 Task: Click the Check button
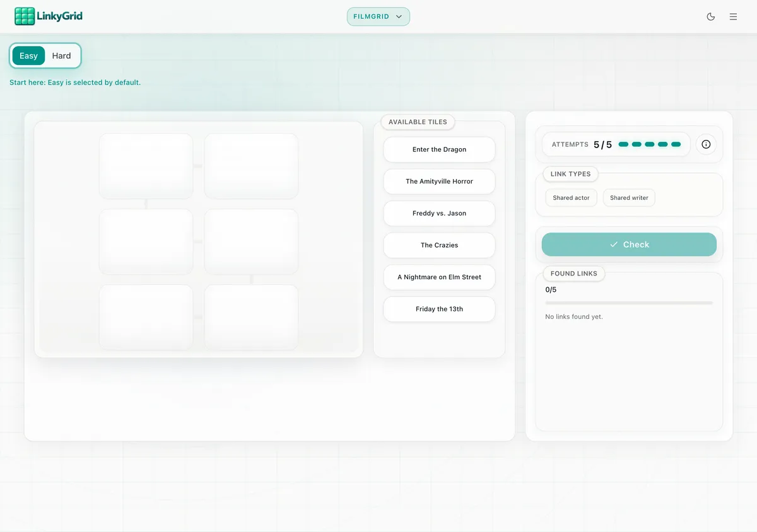pos(629,245)
